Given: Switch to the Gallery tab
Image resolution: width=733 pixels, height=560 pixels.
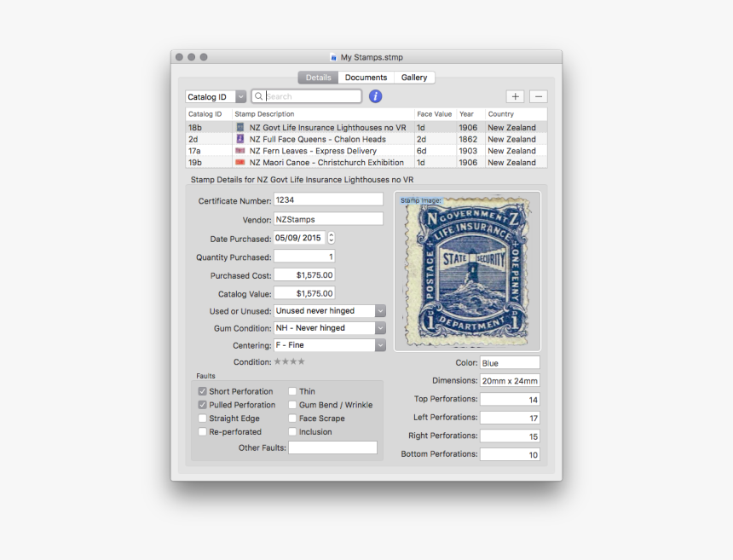Looking at the screenshot, I should (414, 78).
